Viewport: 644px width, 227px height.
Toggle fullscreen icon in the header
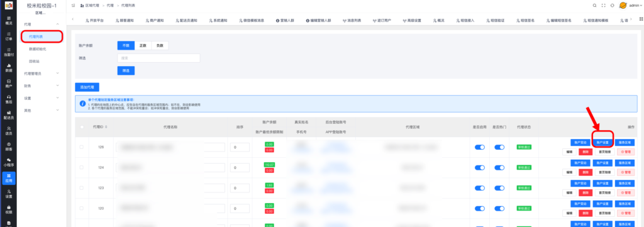[603, 5]
